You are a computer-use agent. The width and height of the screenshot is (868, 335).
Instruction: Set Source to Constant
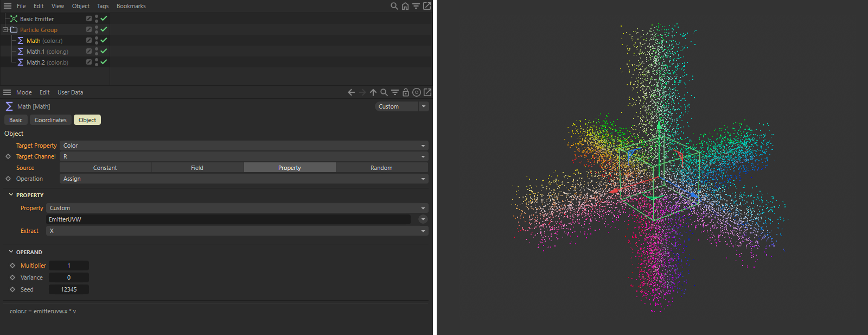tap(105, 168)
